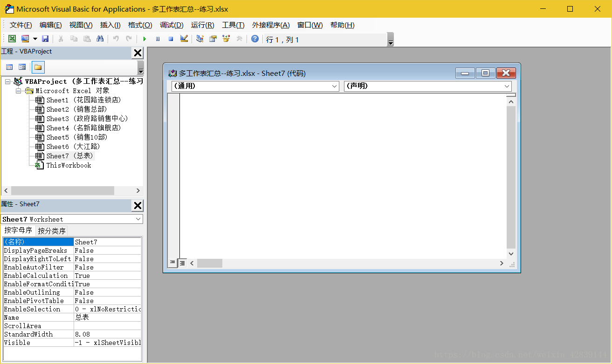Close the Sheet7 properties panel

[138, 206]
